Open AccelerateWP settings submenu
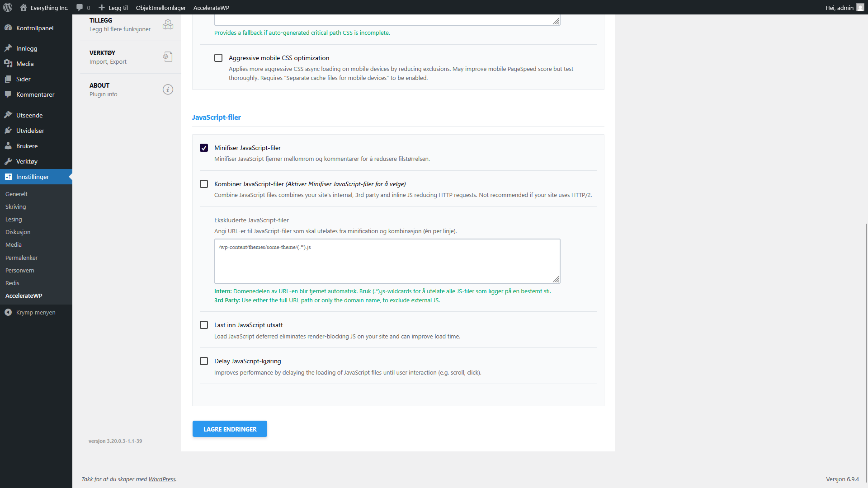 [24, 296]
